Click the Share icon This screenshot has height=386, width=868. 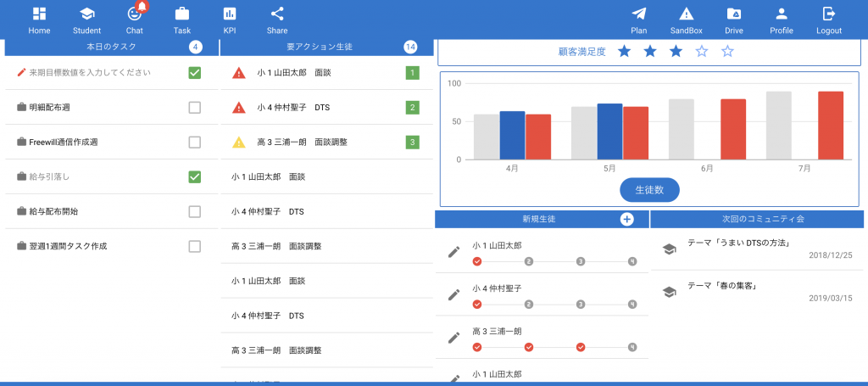[x=277, y=14]
